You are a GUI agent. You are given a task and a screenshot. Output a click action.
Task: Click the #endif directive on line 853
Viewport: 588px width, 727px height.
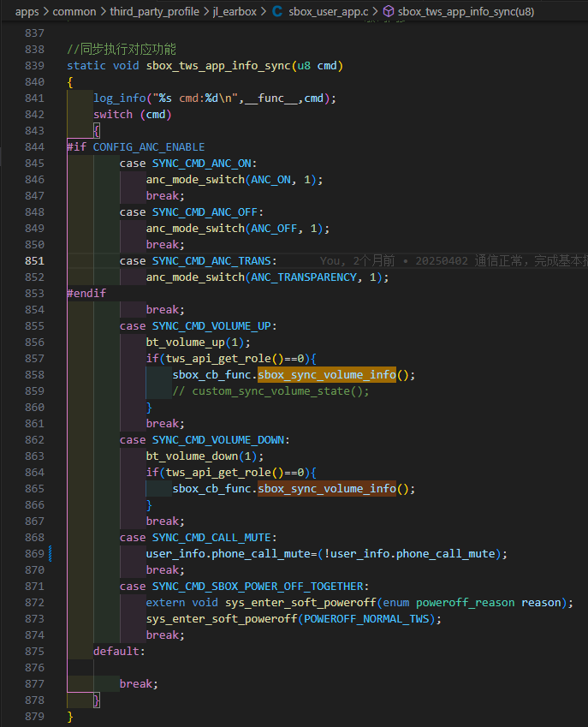point(86,294)
